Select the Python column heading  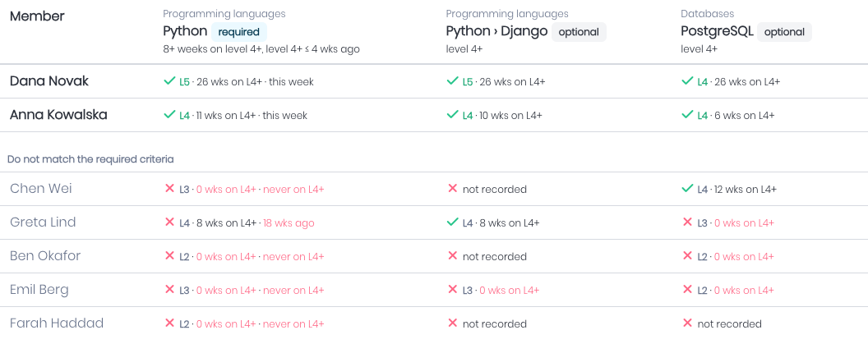pyautogui.click(x=185, y=31)
